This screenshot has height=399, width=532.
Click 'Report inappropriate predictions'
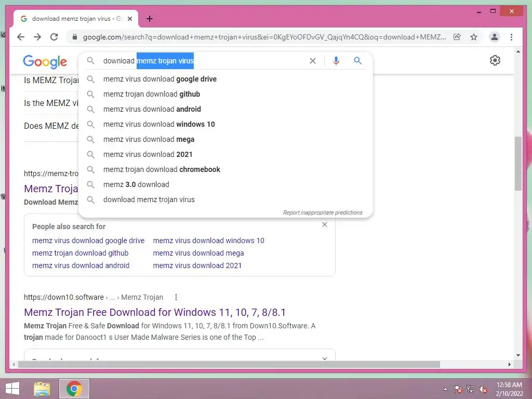[323, 212]
